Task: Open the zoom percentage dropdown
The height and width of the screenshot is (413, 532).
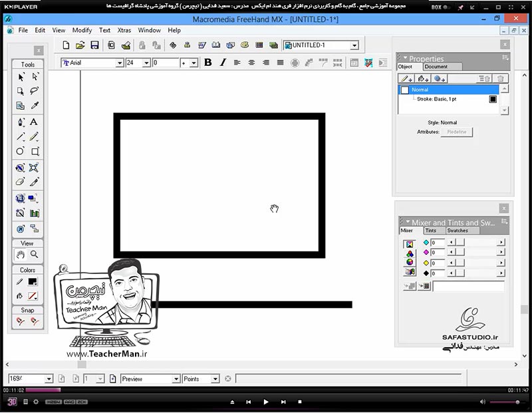Action: [49, 378]
